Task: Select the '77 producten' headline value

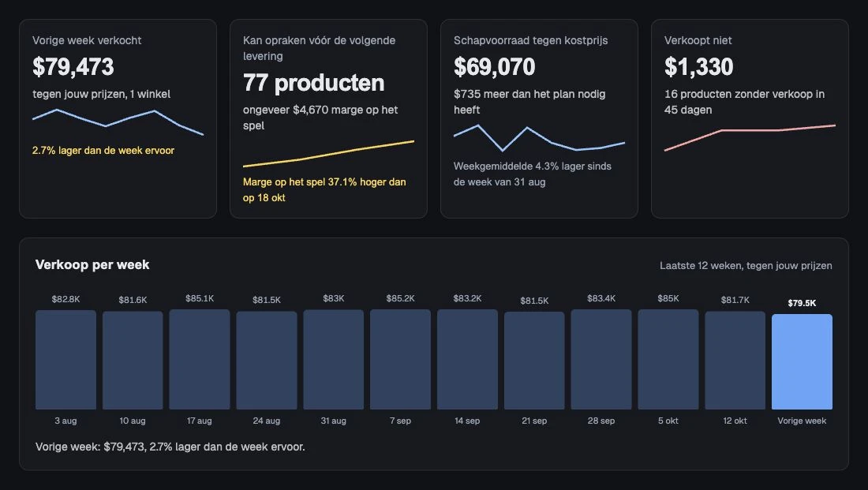Action: (x=313, y=83)
